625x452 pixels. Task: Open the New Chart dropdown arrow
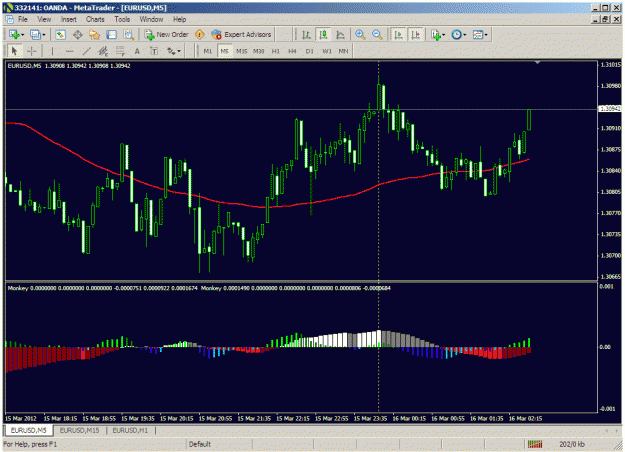[22, 35]
